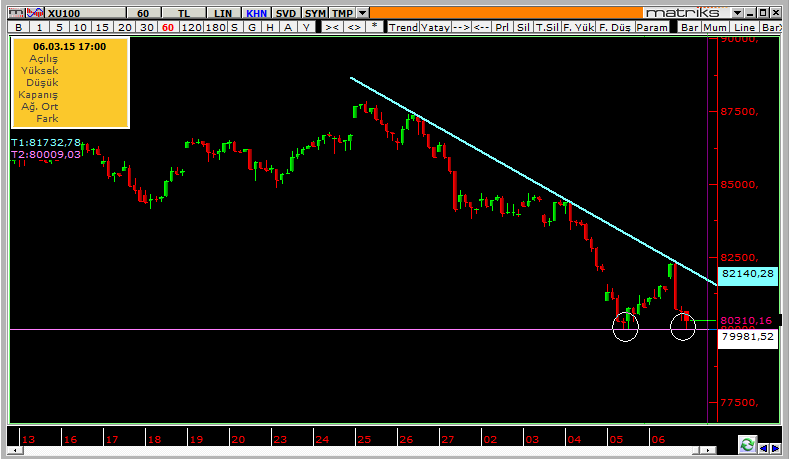The image size is (789, 459).
Task: Open the red-blue indicator chart icon
Action: [x=35, y=13]
